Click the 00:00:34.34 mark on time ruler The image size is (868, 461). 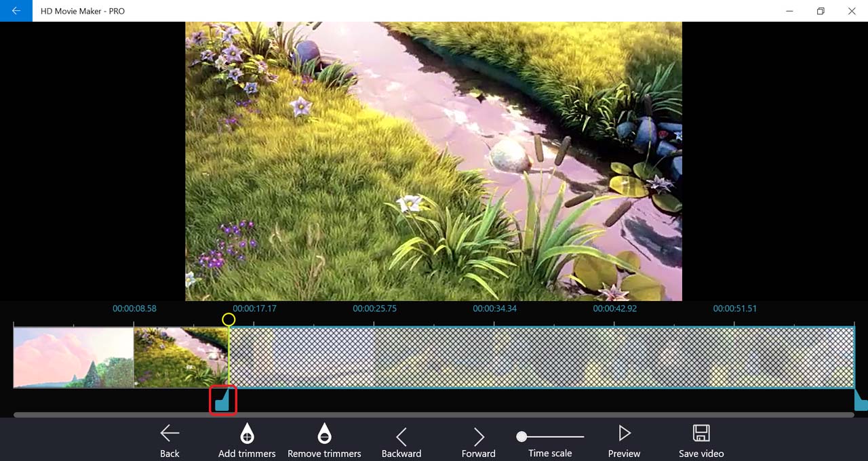[494, 309]
